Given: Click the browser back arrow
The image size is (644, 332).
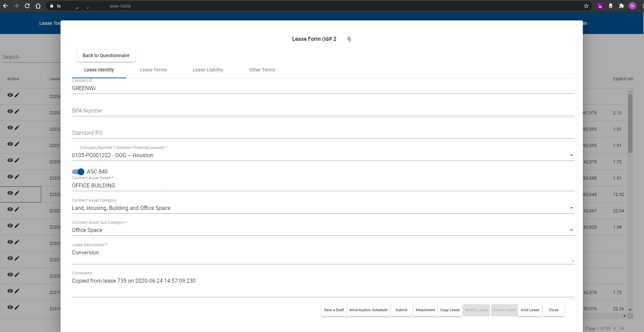Looking at the screenshot, I should (5, 6).
